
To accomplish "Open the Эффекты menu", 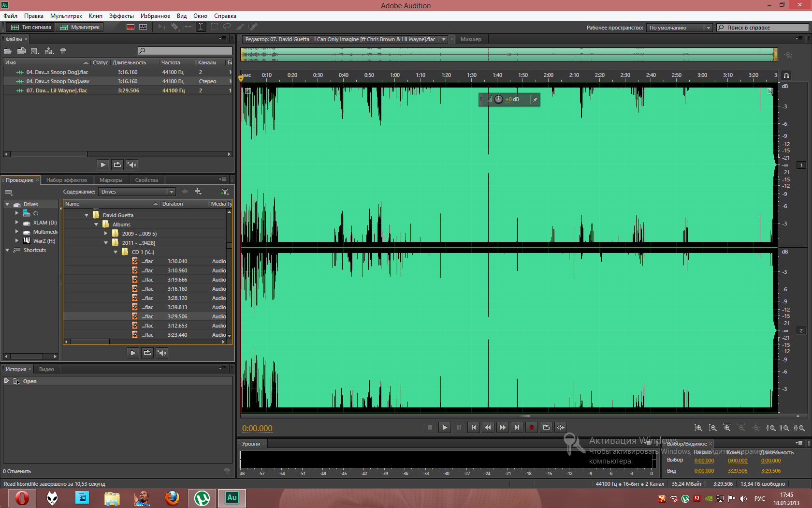I will (x=121, y=16).
